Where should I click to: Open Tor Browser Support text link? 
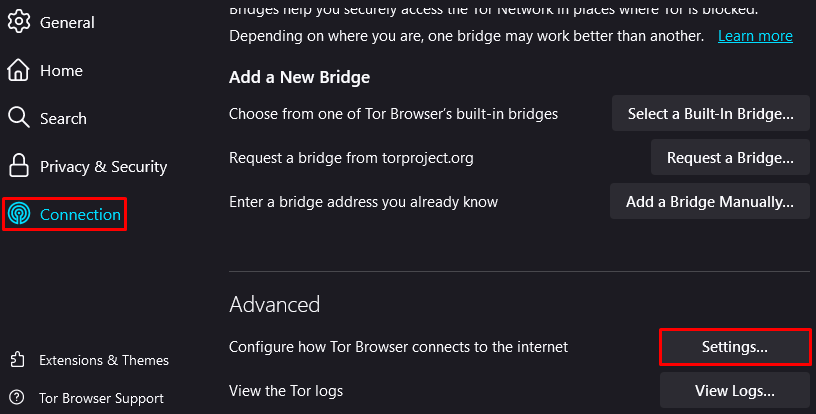101,398
